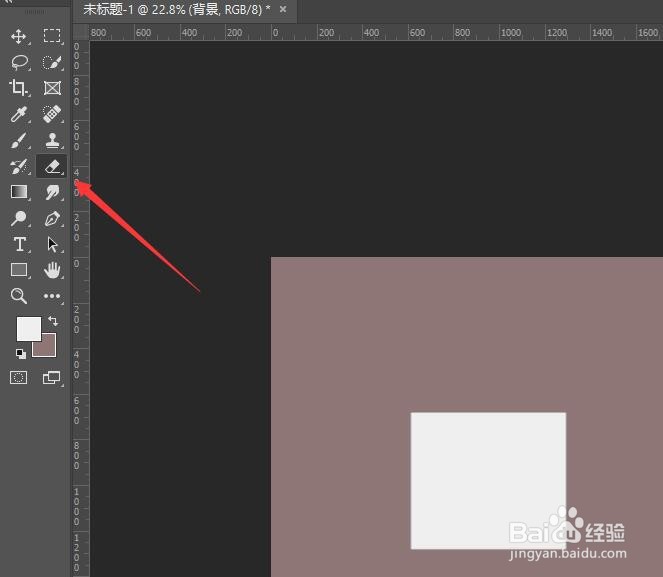
Task: Select the History Brush tool
Action: point(19,166)
